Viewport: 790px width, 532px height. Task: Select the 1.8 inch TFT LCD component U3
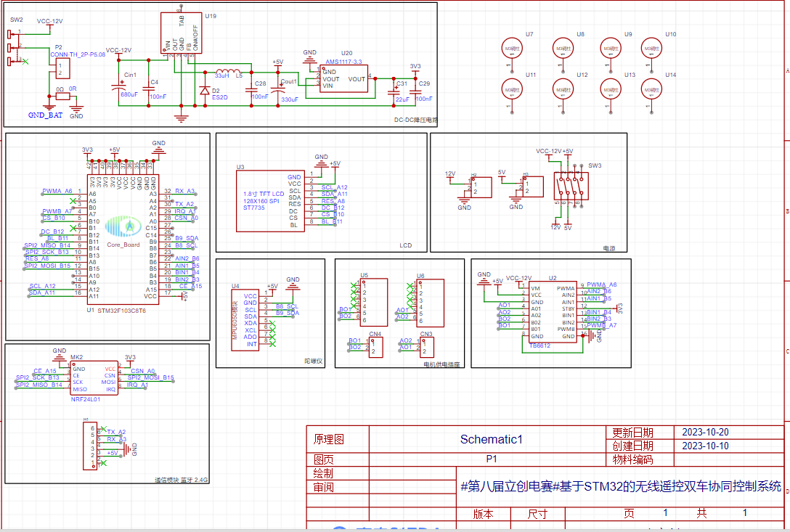coord(271,201)
